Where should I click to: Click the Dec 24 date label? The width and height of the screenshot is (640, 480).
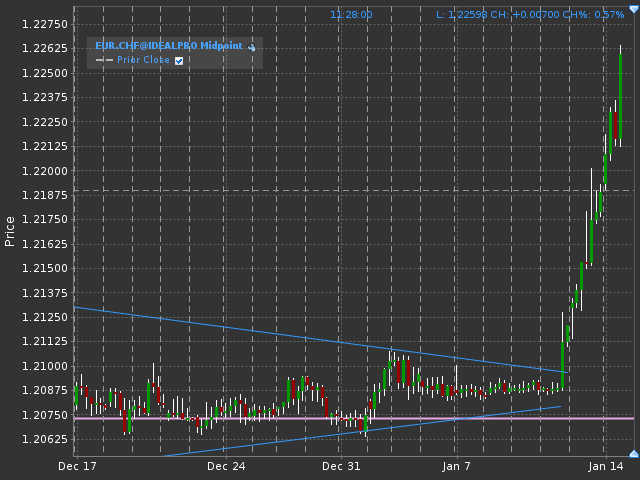click(x=226, y=466)
